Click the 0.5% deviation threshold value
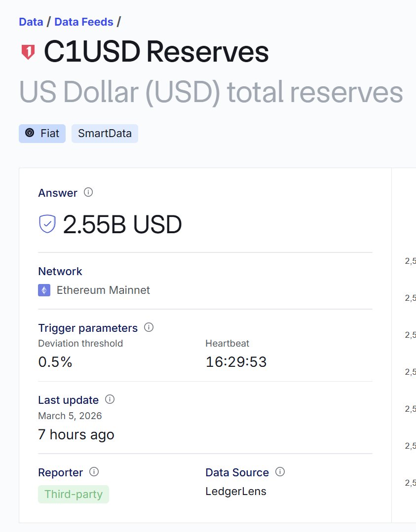This screenshot has height=532, width=416. pos(55,362)
